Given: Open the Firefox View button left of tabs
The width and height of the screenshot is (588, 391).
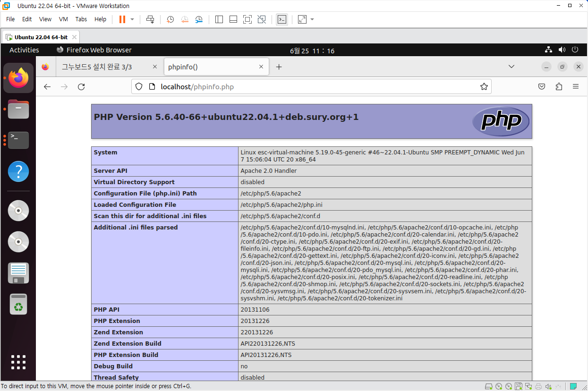Looking at the screenshot, I should point(45,67).
